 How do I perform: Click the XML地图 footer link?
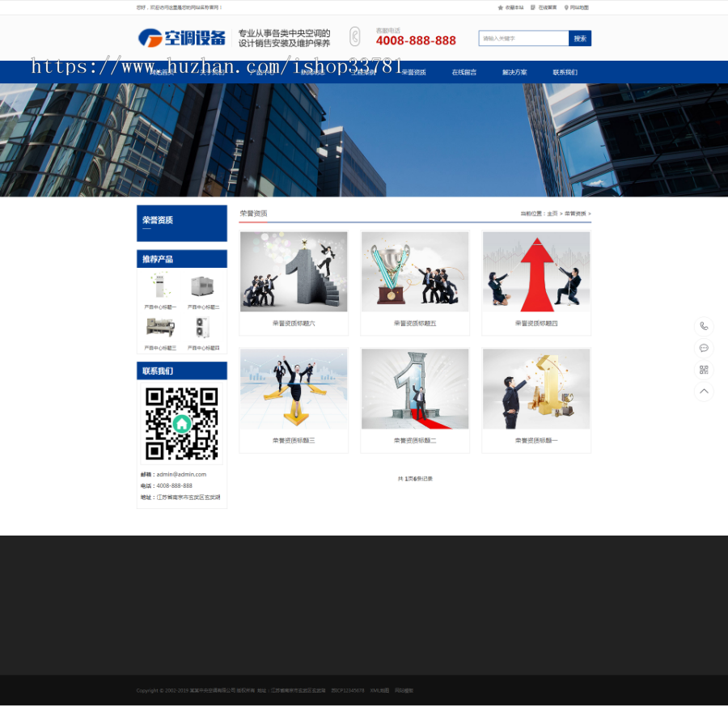click(379, 690)
